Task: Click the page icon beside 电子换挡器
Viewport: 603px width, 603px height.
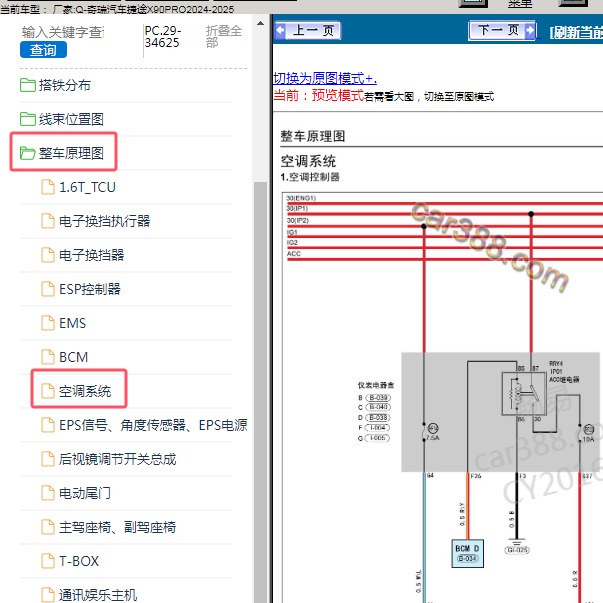Action: tap(48, 255)
